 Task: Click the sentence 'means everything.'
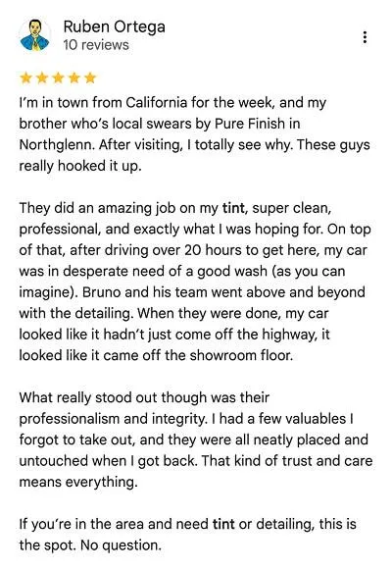click(78, 483)
